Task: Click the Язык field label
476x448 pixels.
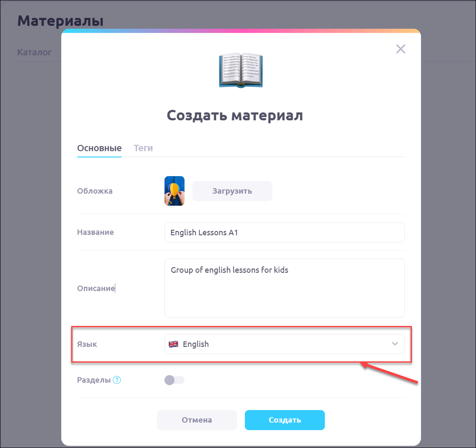Action: pyautogui.click(x=87, y=344)
